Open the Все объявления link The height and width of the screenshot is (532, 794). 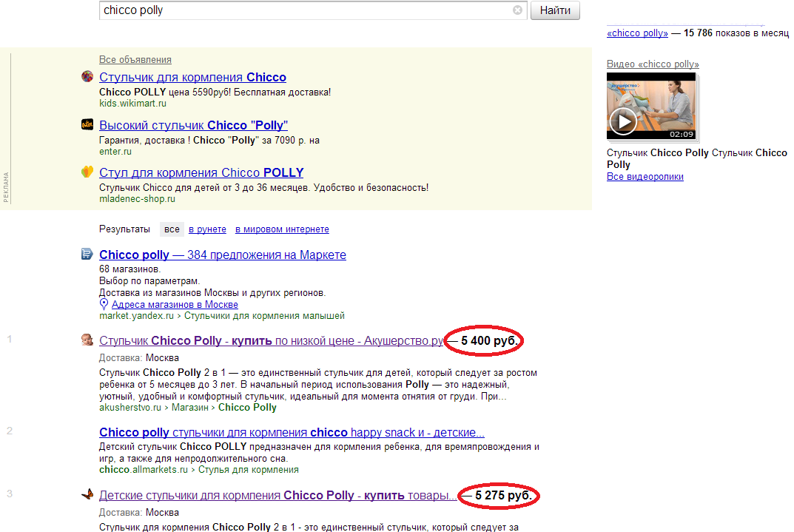point(135,60)
